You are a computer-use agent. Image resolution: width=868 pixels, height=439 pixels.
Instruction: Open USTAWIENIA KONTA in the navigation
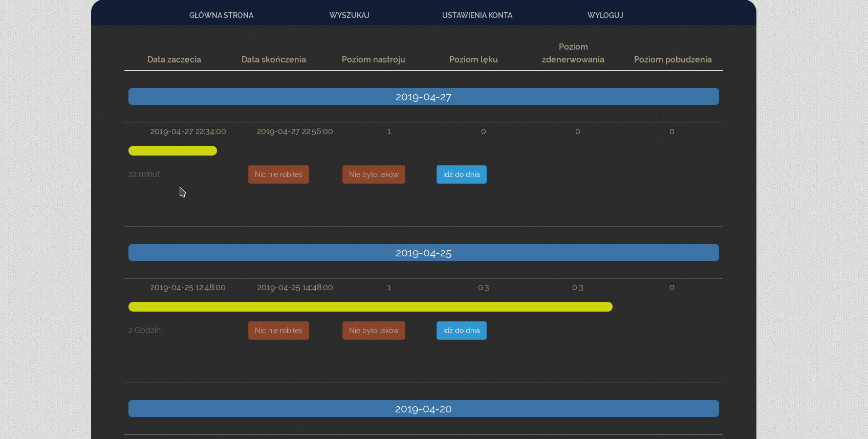point(477,15)
